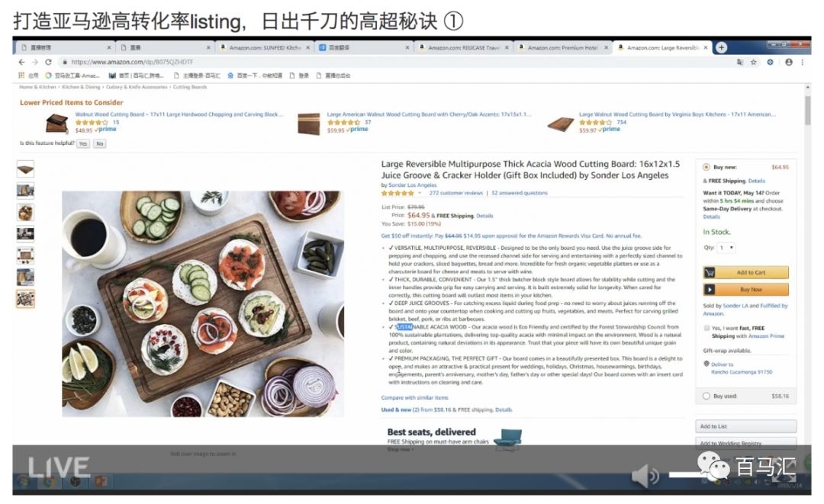Click the video volume slider bar

pos(686,476)
